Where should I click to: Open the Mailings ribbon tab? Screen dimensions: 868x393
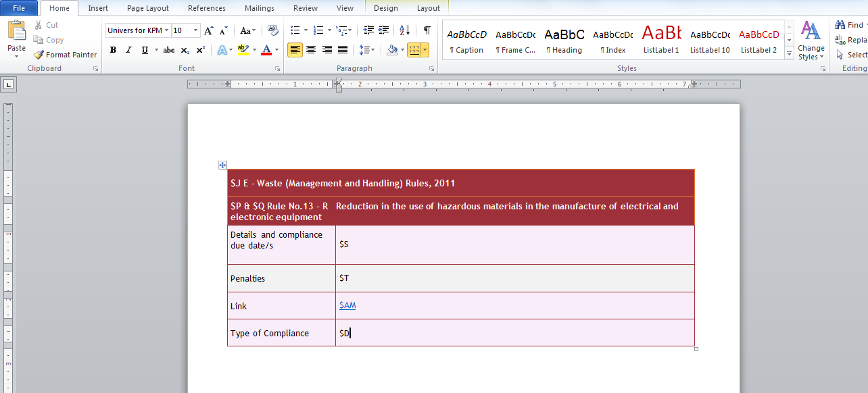[260, 8]
